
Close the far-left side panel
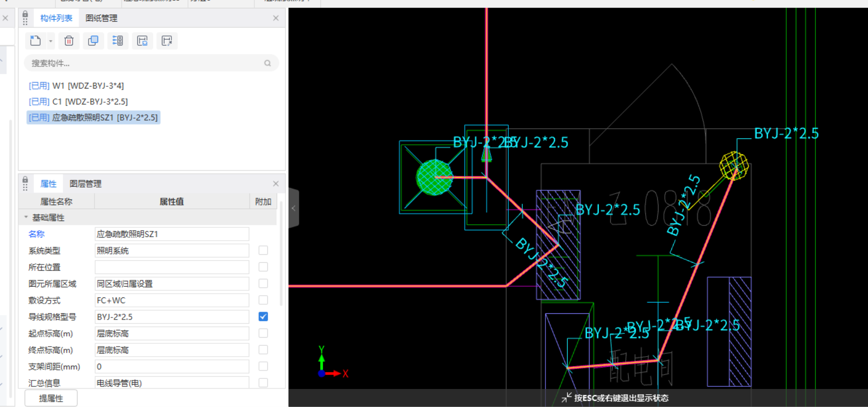5,18
